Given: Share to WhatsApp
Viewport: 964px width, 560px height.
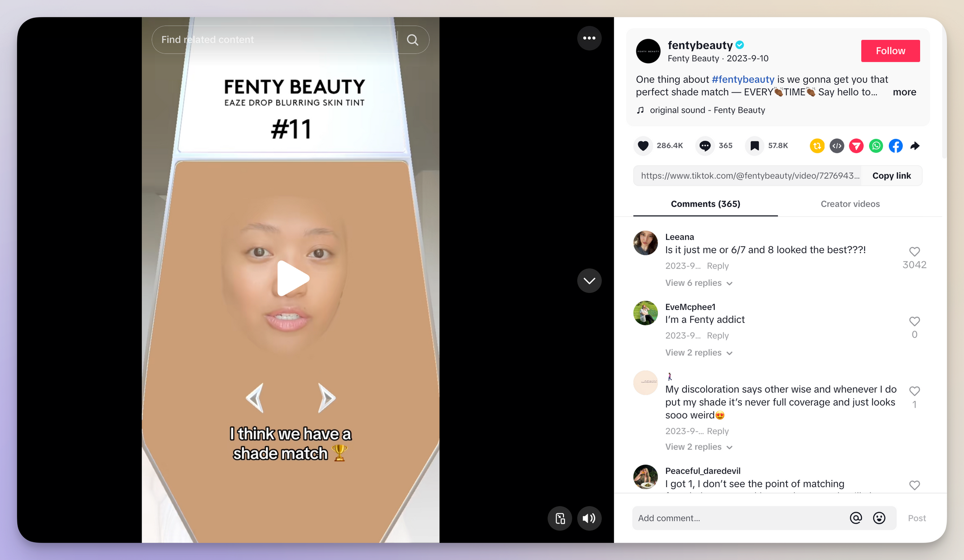Looking at the screenshot, I should (876, 146).
